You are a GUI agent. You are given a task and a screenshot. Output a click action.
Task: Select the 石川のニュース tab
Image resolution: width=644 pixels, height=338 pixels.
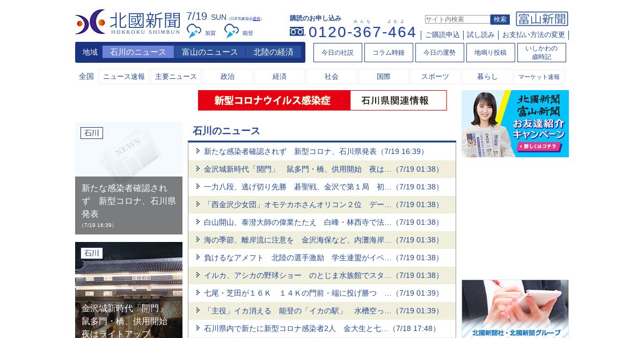point(138,52)
